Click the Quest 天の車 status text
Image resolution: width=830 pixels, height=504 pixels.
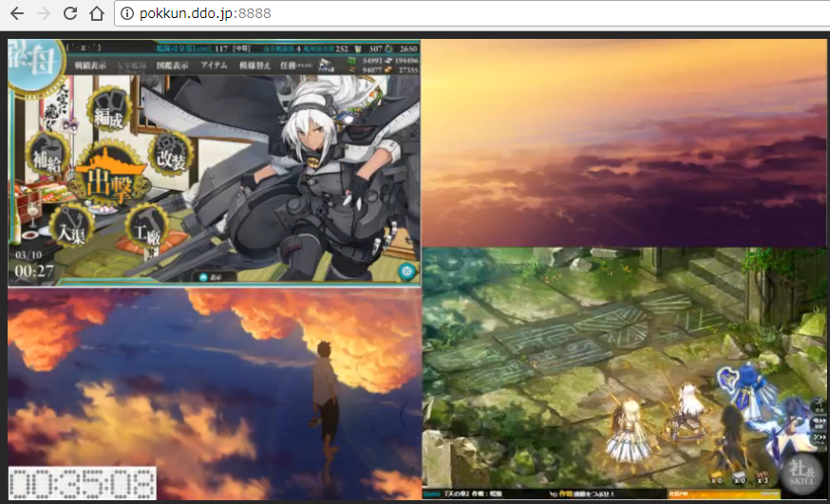pyautogui.click(x=462, y=494)
